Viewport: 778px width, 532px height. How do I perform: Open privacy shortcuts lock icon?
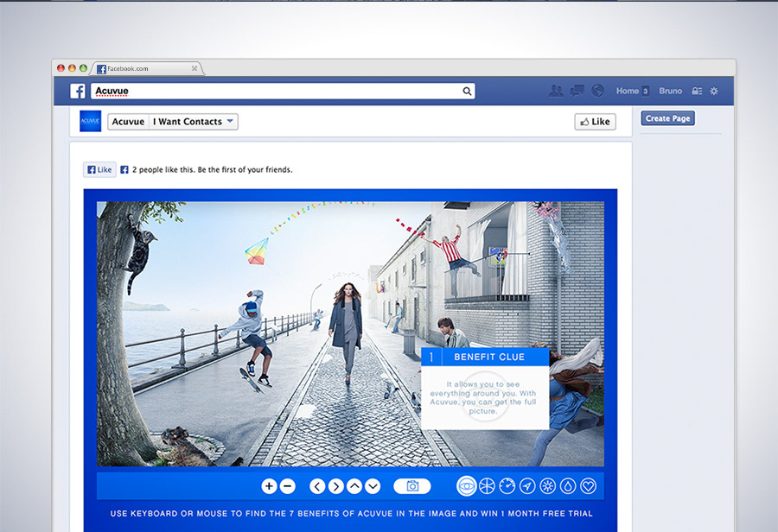click(697, 91)
